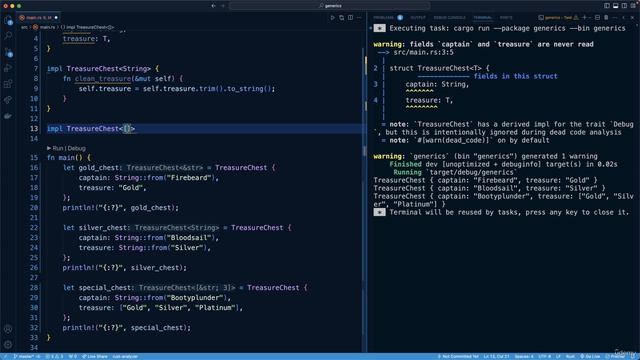Click the Run code lens above main
Image resolution: width=640 pixels, height=360 pixels.
(58, 148)
